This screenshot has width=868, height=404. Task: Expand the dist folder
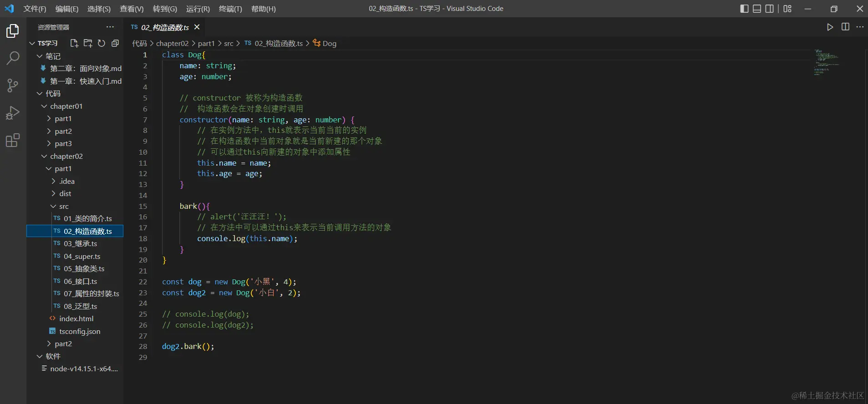tap(53, 194)
